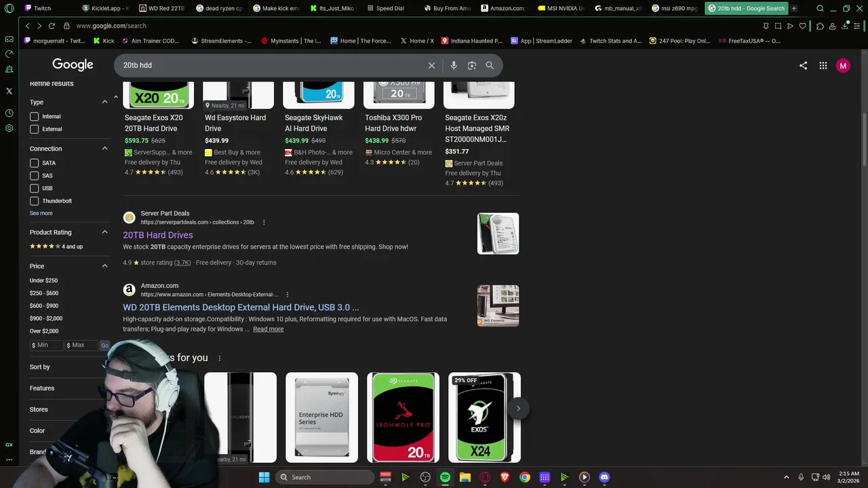Filter price by $250 - $600
Image resolution: width=868 pixels, height=488 pixels.
(44, 293)
